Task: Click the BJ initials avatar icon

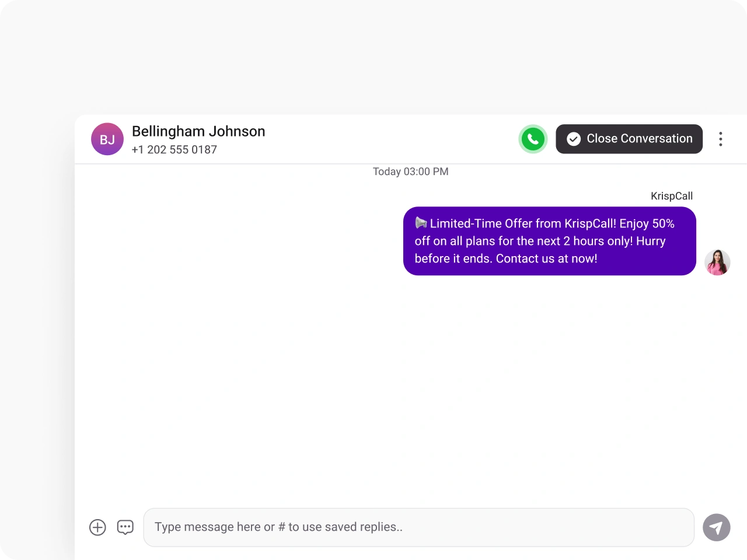Action: tap(107, 139)
